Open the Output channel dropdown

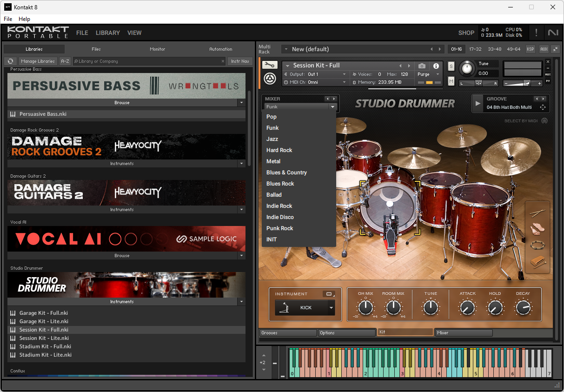coord(345,74)
